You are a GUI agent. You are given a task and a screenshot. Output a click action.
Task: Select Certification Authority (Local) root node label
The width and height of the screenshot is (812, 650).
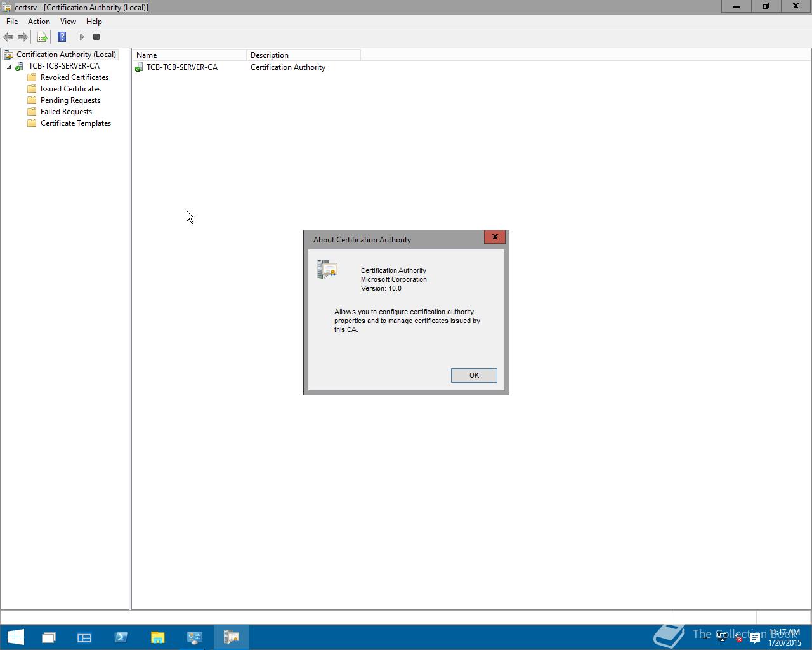(66, 55)
